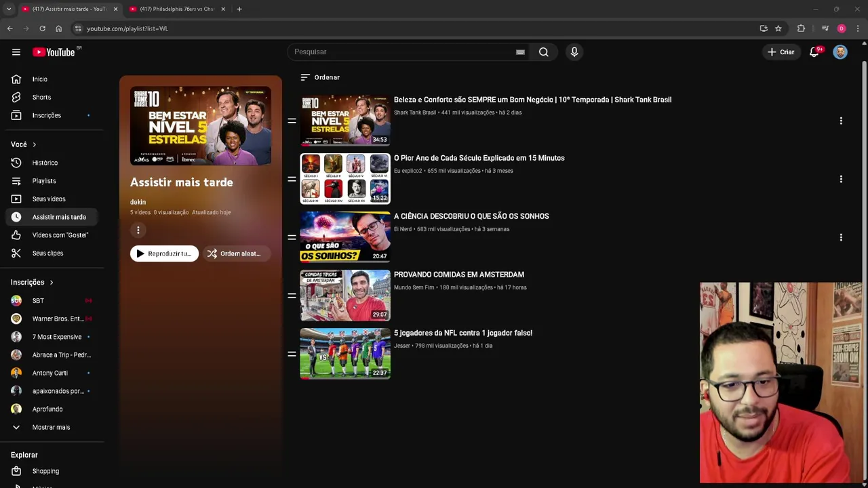Click the playlist cover thumbnail

[x=201, y=126]
